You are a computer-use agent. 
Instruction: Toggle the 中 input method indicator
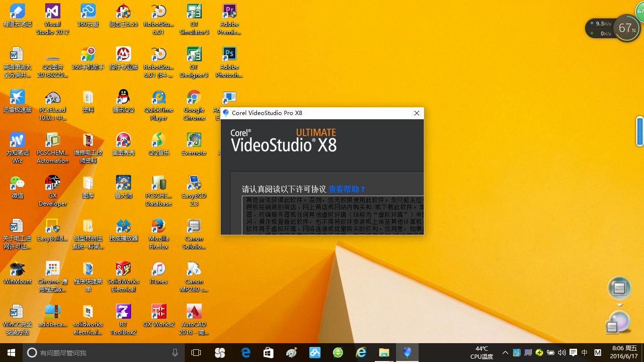(x=585, y=352)
